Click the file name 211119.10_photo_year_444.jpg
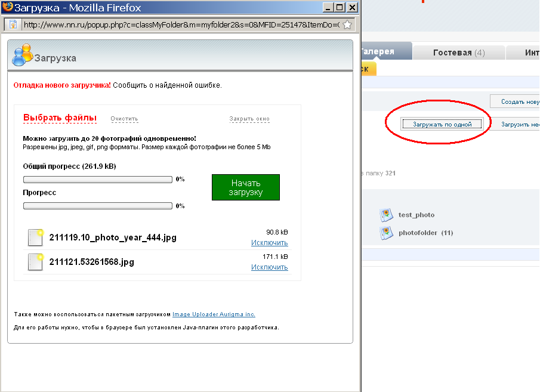Image resolution: width=540 pixels, height=392 pixels. (113, 237)
